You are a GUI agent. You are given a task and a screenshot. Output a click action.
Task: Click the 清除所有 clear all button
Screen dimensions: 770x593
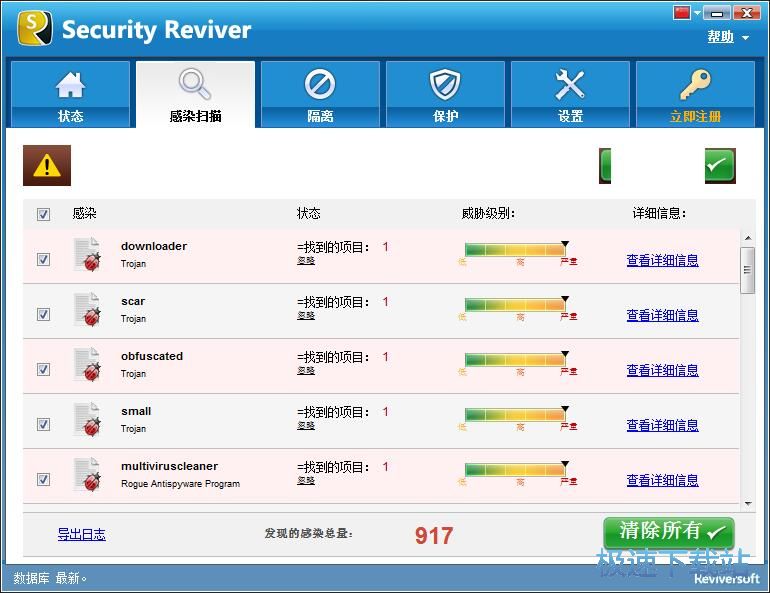coord(669,532)
